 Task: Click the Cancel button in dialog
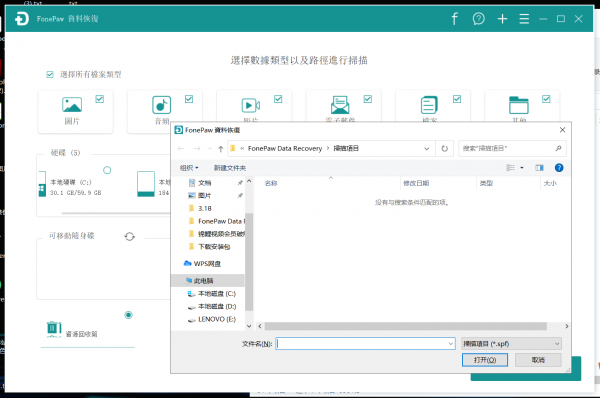click(x=538, y=360)
